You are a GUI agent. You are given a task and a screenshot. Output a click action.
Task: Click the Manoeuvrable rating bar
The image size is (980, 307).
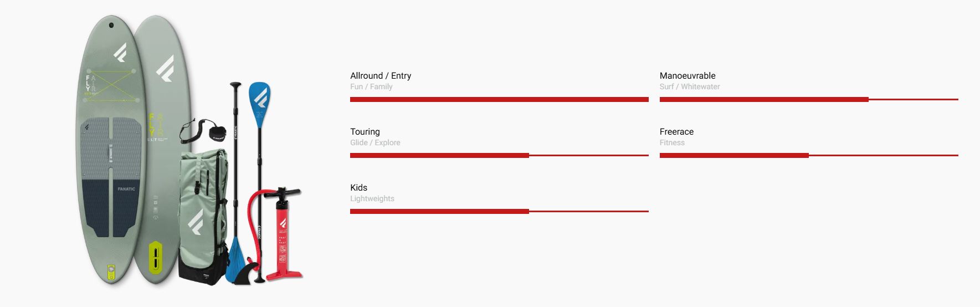(809, 100)
